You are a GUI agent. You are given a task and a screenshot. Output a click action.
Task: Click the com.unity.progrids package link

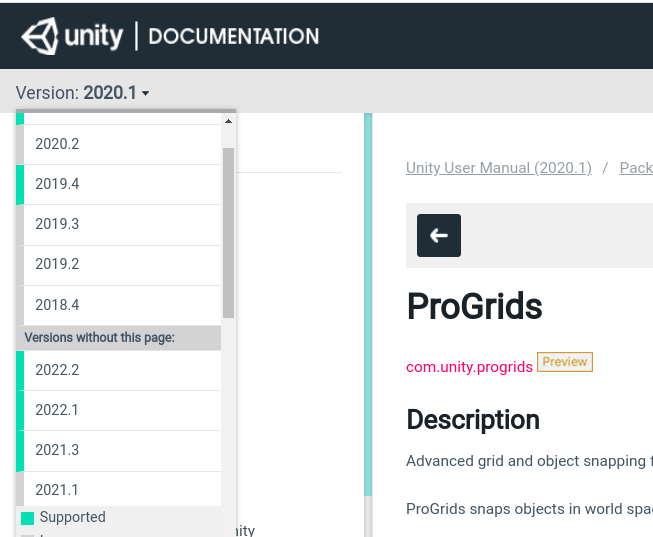coord(469,367)
